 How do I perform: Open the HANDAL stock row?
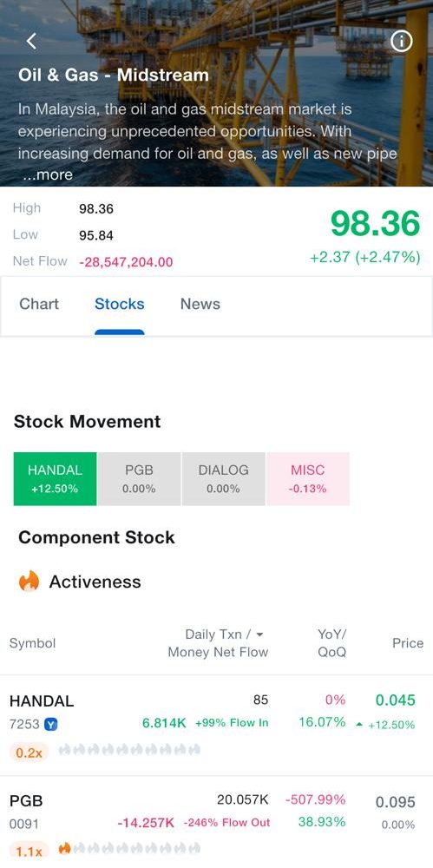[217, 725]
